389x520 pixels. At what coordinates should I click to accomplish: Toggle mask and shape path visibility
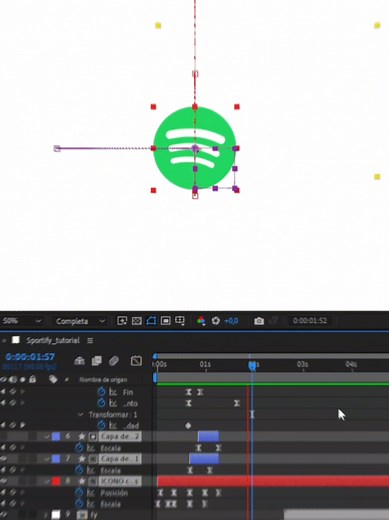pyautogui.click(x=151, y=321)
